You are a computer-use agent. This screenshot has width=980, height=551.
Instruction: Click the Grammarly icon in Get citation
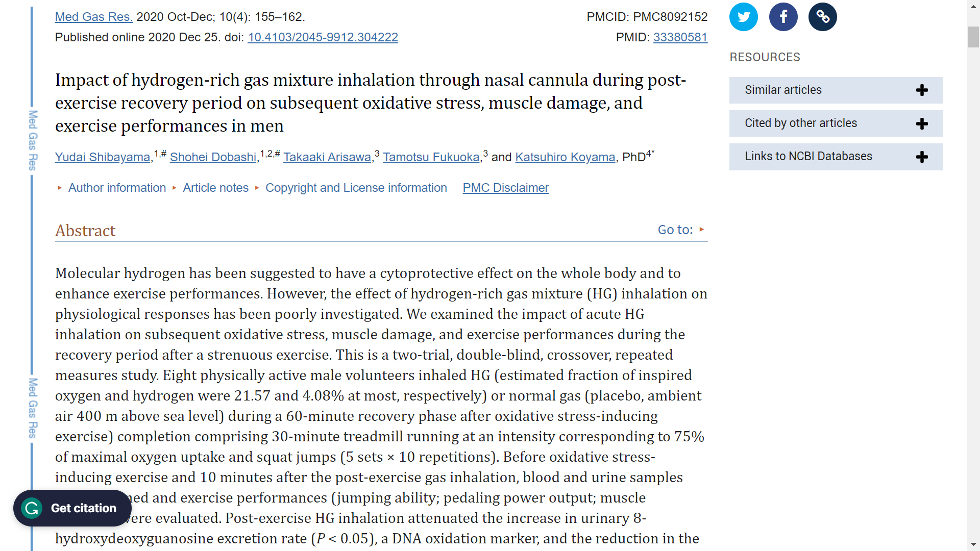pos(32,508)
